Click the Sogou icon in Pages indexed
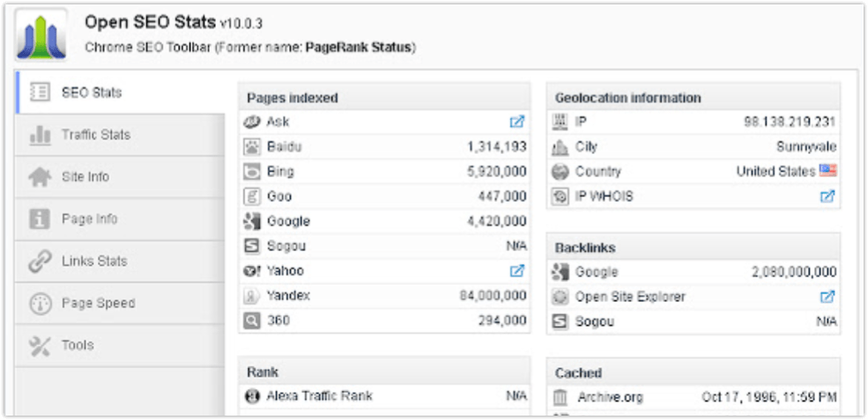Image resolution: width=868 pixels, height=420 pixels. point(252,247)
